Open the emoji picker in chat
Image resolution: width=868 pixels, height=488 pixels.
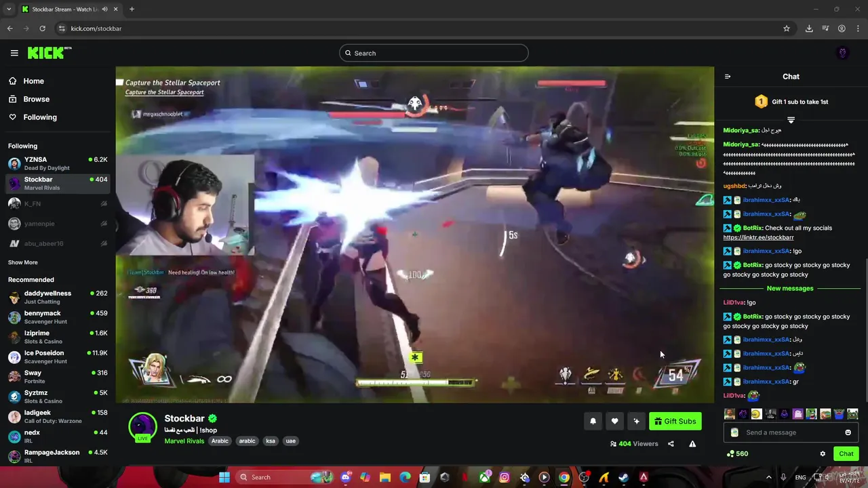(848, 432)
